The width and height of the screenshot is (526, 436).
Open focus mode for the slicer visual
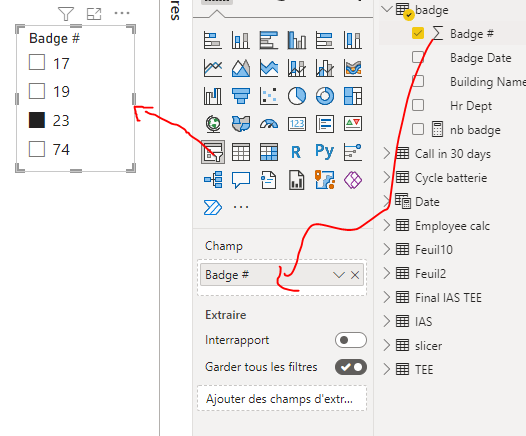pos(94,14)
